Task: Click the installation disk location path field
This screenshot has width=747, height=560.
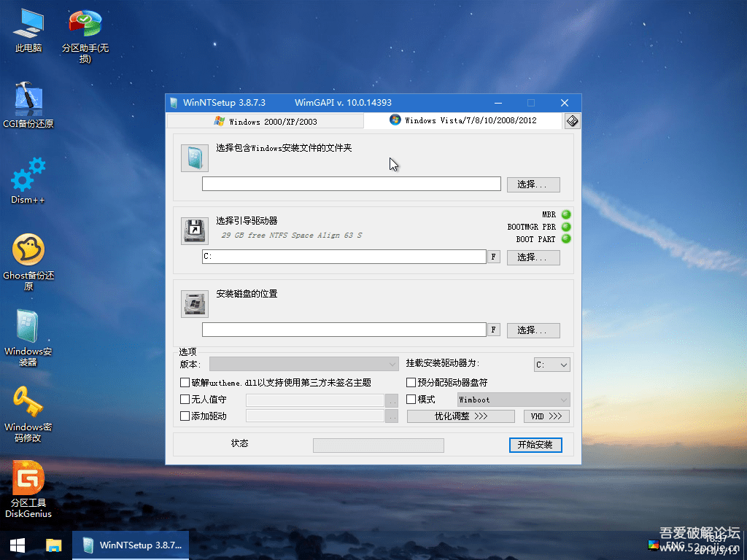Action: [344, 330]
